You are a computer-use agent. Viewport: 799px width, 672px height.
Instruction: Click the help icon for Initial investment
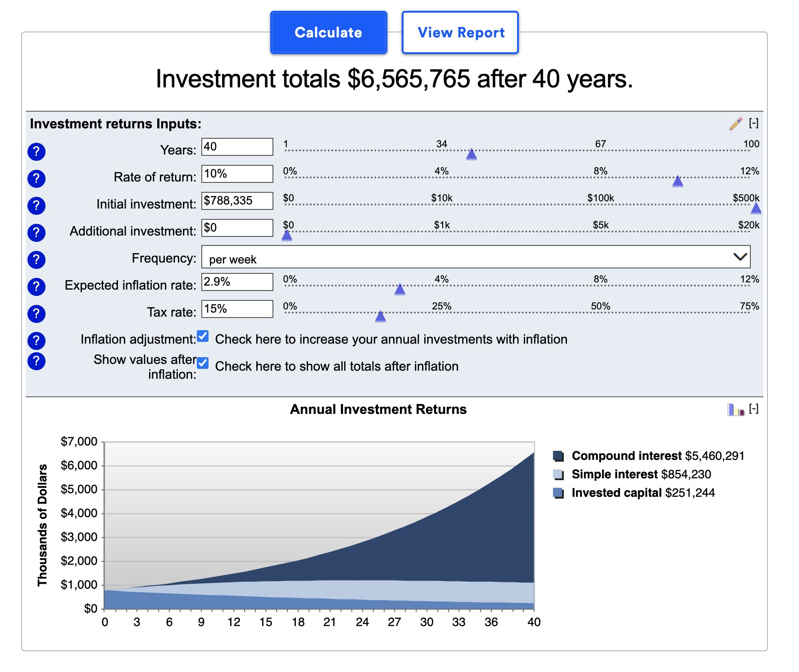click(36, 206)
